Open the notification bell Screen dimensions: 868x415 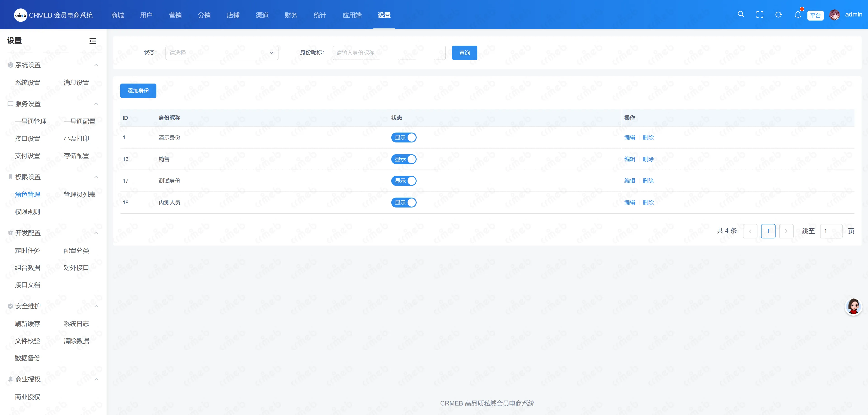pyautogui.click(x=797, y=14)
